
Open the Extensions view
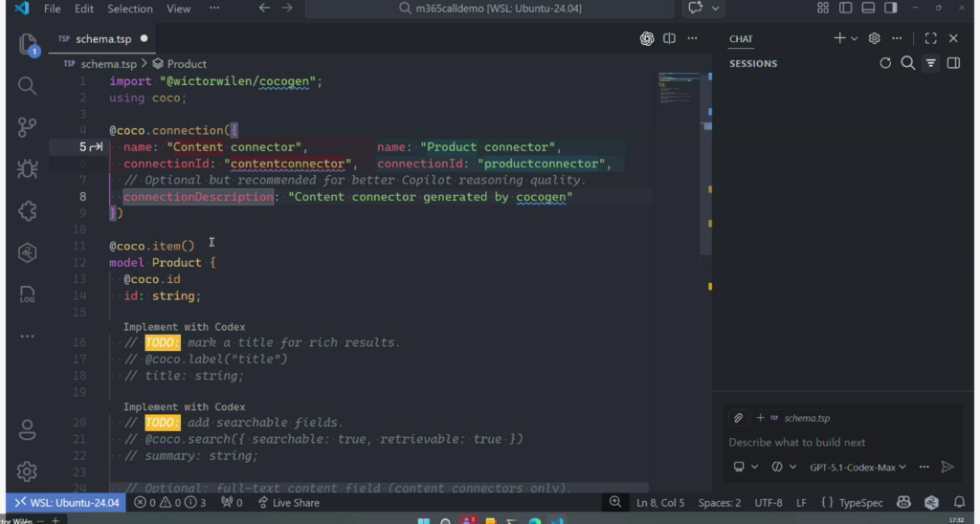click(27, 211)
